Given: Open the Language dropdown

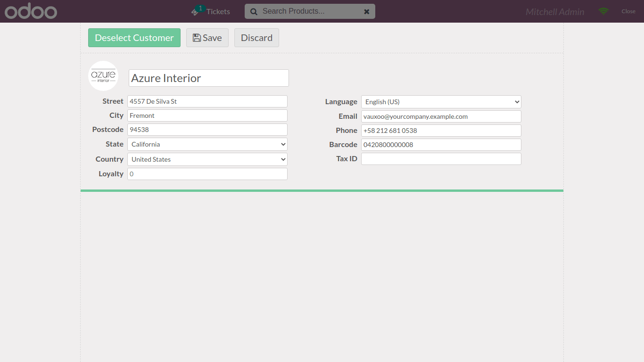Looking at the screenshot, I should click(441, 102).
